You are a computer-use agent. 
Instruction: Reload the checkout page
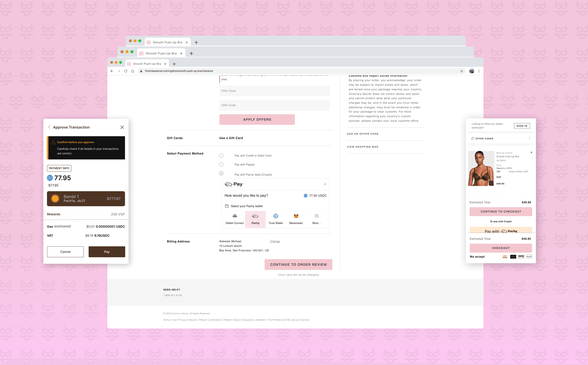point(126,71)
